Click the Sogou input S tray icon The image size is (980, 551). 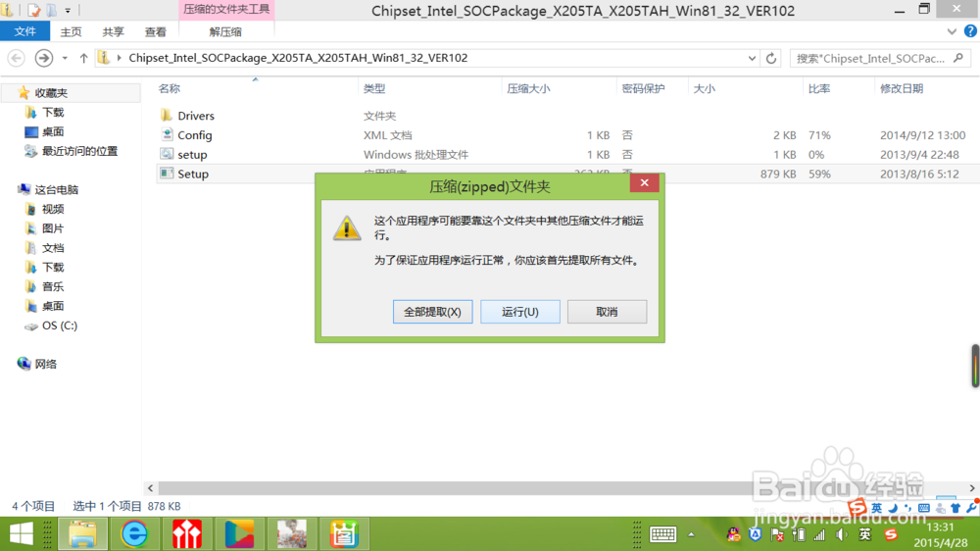tap(891, 534)
